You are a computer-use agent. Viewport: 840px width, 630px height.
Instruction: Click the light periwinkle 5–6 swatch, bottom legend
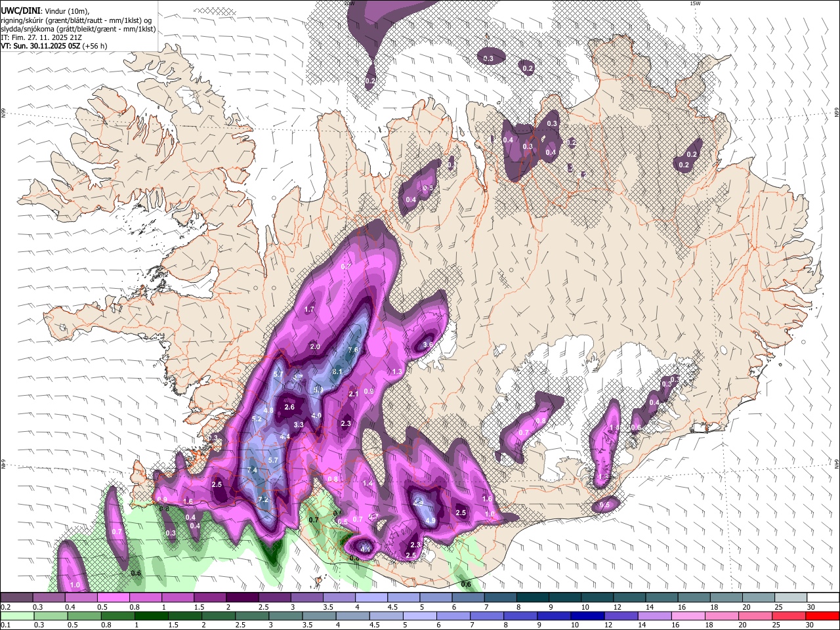tap(420, 616)
